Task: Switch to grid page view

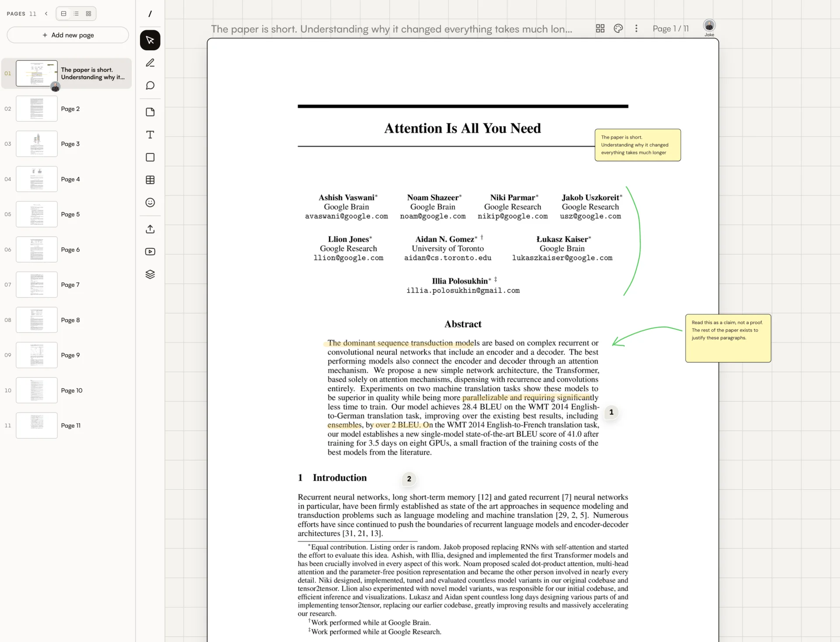Action: coord(88,14)
